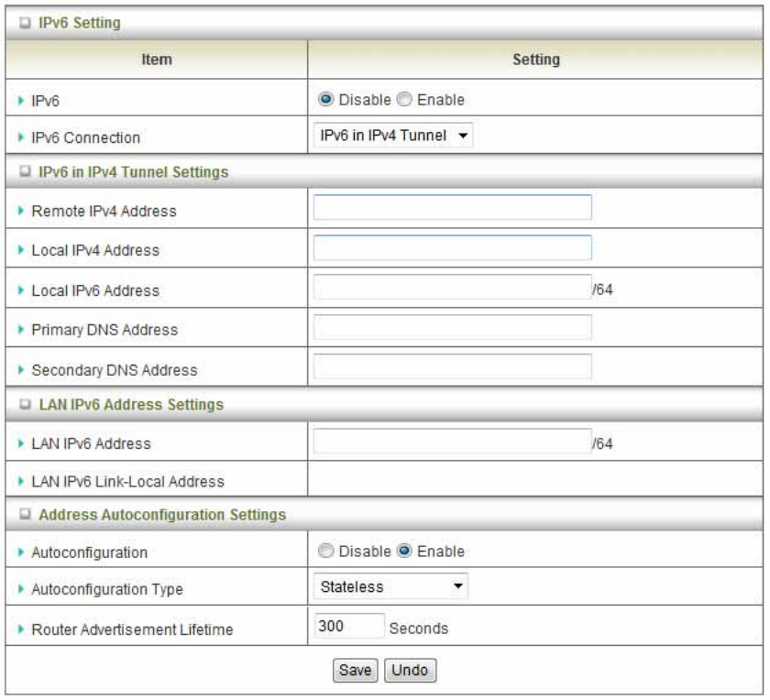Viewport: 770px width, 700px height.
Task: Click the Router Advertisement Lifetime seconds field
Action: (347, 627)
